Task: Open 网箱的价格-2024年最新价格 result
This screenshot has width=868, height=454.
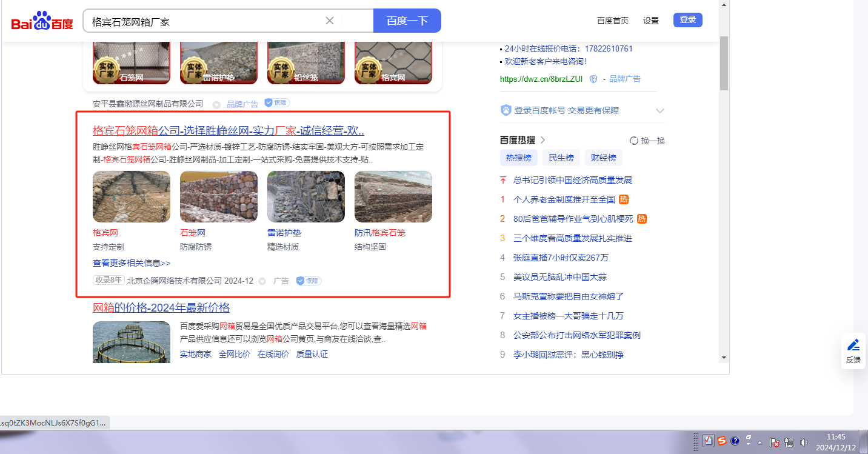Action: pyautogui.click(x=161, y=308)
